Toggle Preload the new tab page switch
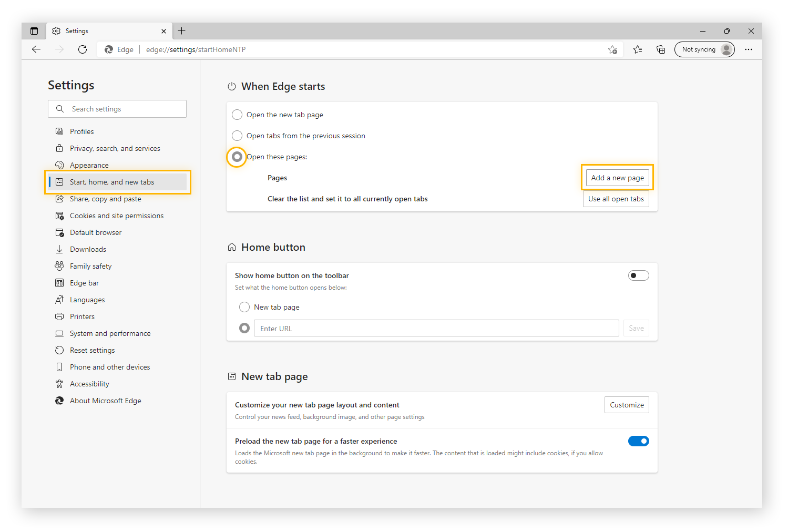Viewport: 788px width, 532px height. tap(639, 441)
